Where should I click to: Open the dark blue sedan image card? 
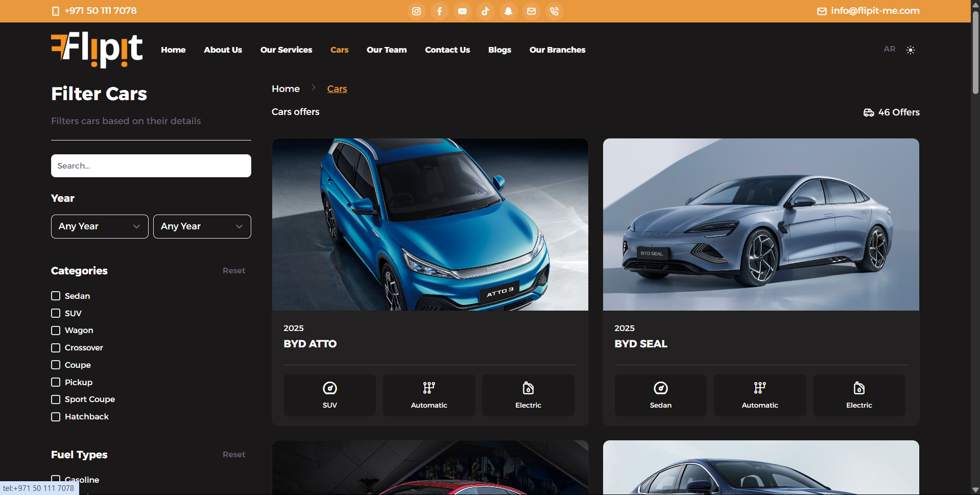(x=761, y=467)
